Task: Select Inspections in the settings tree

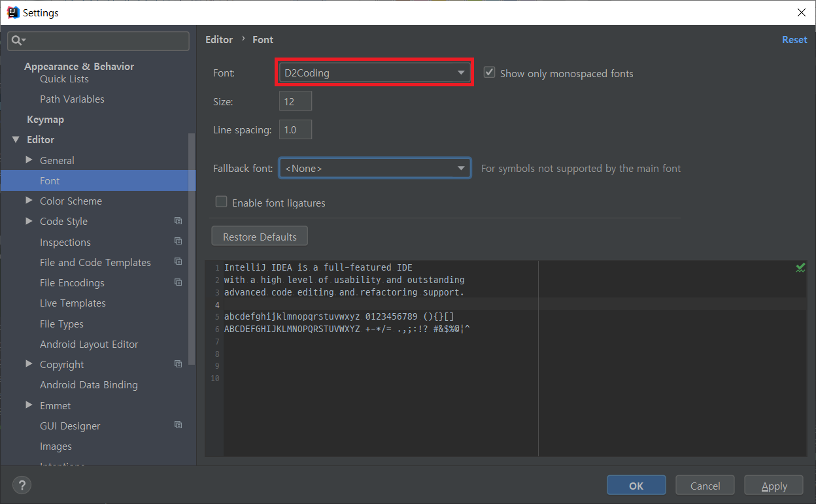Action: (x=65, y=242)
